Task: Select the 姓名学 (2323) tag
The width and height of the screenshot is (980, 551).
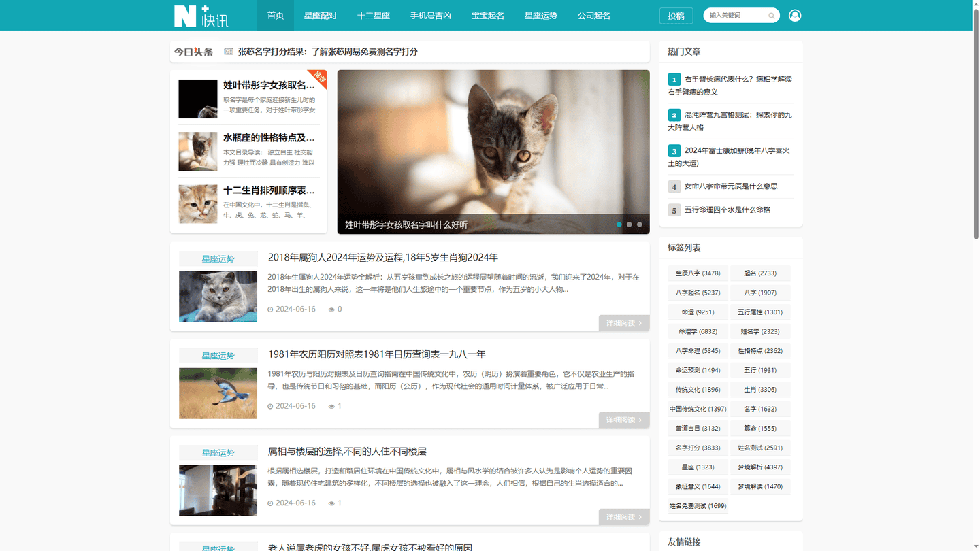Action: (x=760, y=331)
